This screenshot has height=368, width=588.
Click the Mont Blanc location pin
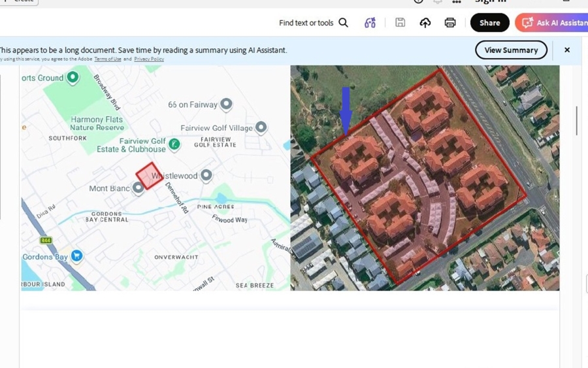tap(139, 188)
